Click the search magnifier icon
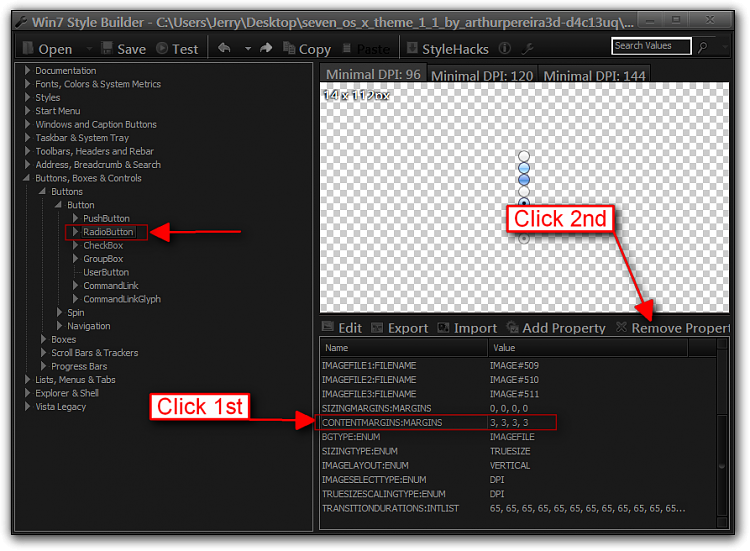The width and height of the screenshot is (750, 551). pos(703,47)
